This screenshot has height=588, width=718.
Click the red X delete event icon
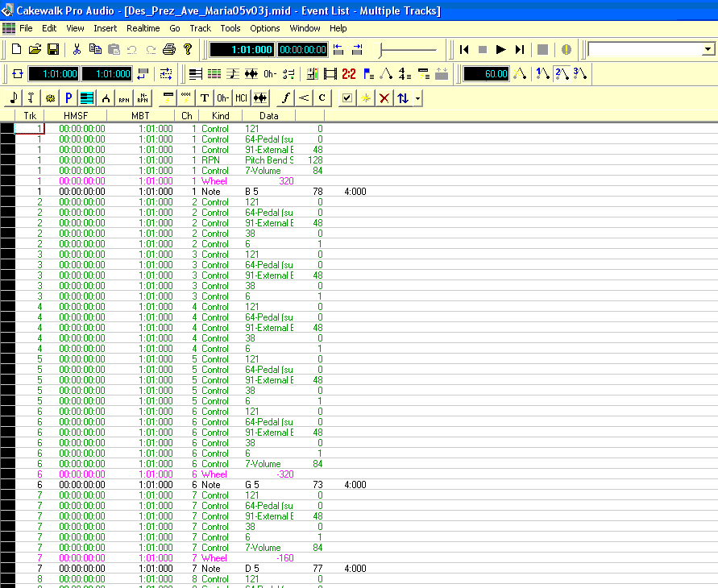pos(384,97)
